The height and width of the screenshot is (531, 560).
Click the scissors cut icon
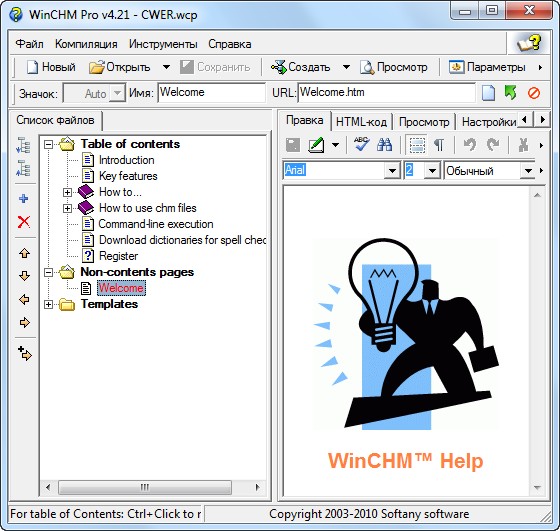(523, 145)
